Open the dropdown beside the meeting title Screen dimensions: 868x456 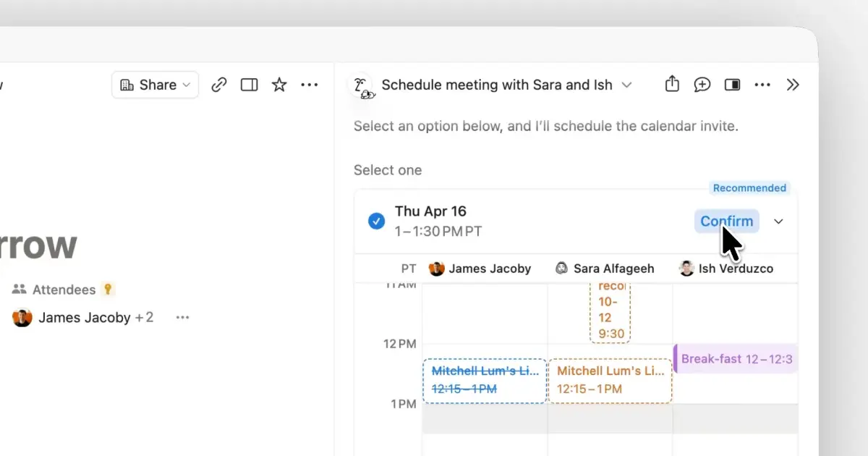coord(628,85)
